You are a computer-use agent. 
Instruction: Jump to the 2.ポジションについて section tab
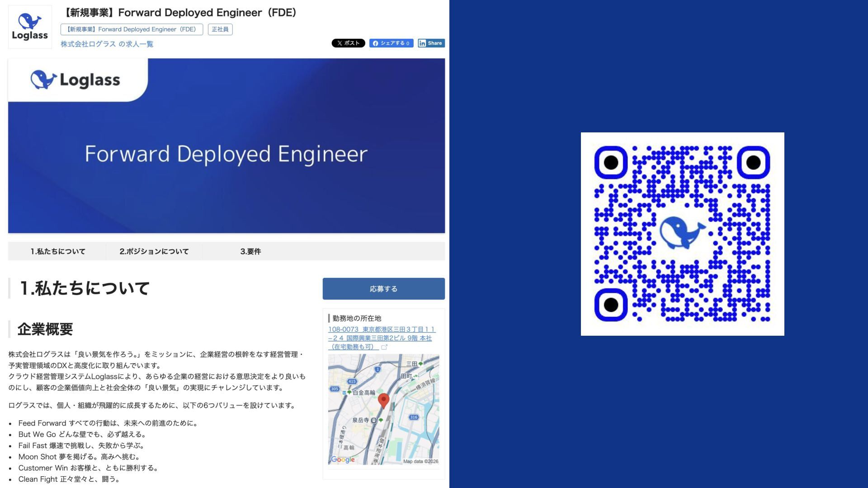[x=154, y=251]
